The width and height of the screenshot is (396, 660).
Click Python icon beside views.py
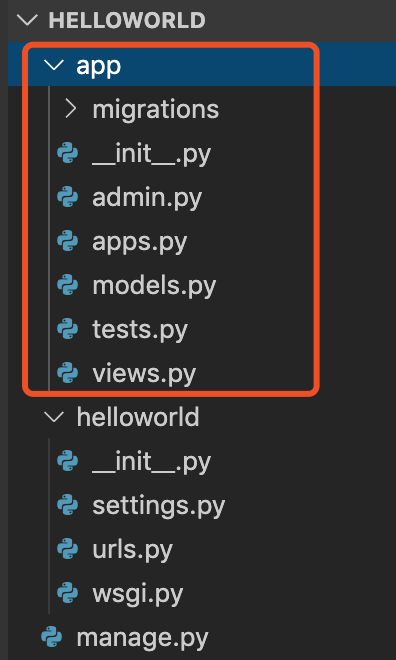click(68, 373)
